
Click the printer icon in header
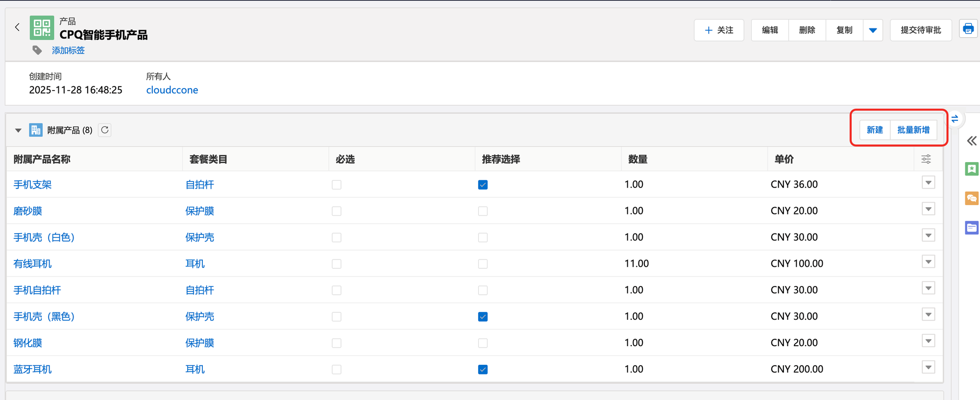968,29
